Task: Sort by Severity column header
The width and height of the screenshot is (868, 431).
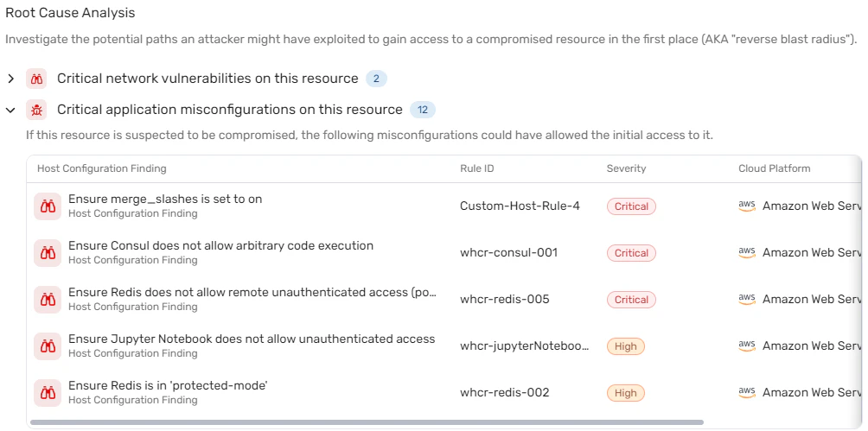Action: pyautogui.click(x=626, y=168)
